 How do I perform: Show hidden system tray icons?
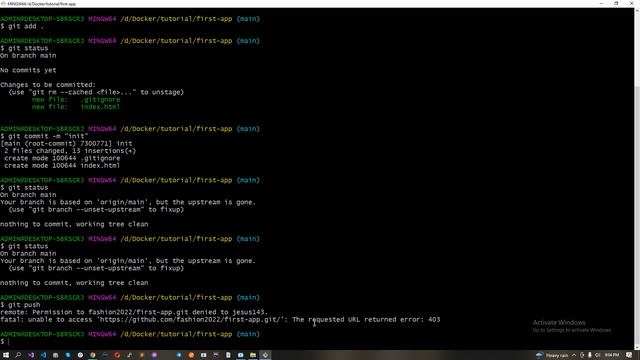click(573, 355)
